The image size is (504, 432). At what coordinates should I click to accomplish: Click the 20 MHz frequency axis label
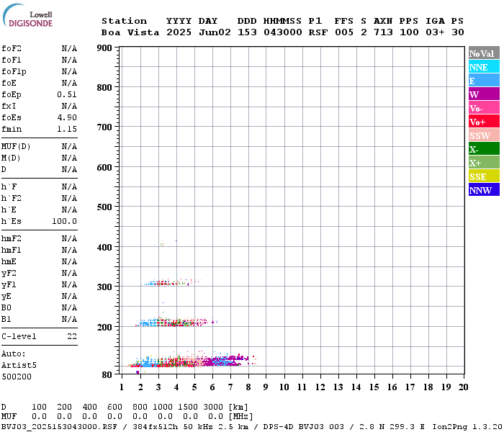[x=463, y=387]
